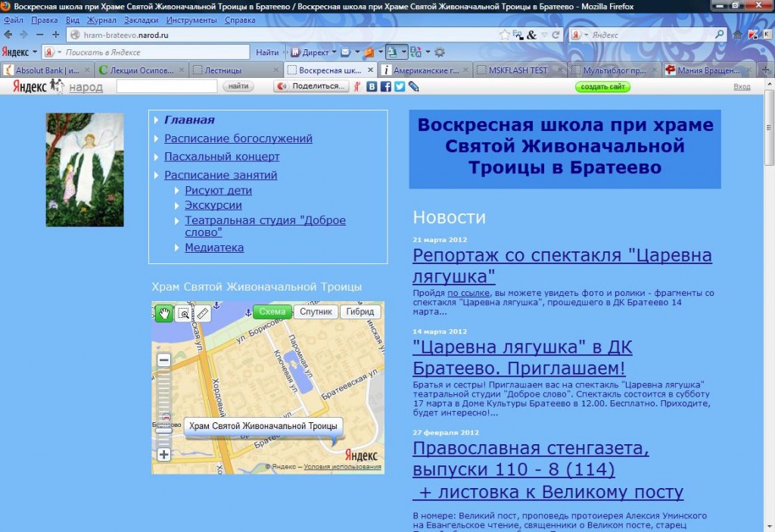775x532 pixels.
Task: Switch to the MSKFLASH TEST tab
Action: tap(519, 70)
